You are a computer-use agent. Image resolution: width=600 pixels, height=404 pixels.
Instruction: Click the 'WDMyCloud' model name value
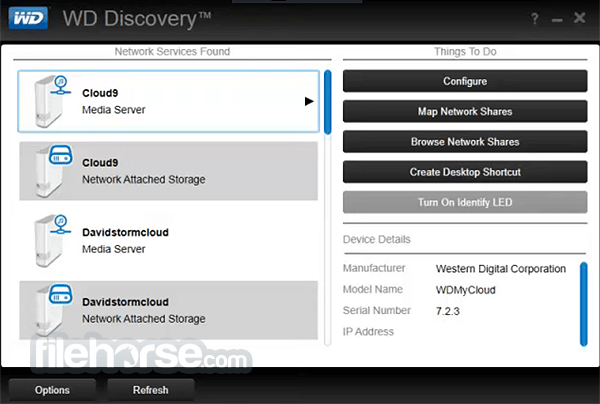click(x=465, y=290)
